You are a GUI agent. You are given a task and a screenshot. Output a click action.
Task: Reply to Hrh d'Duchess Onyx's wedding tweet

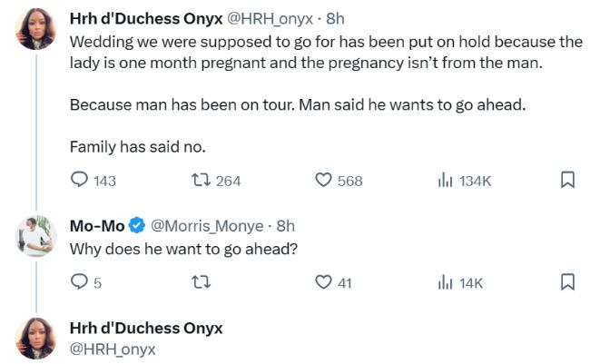[80, 181]
